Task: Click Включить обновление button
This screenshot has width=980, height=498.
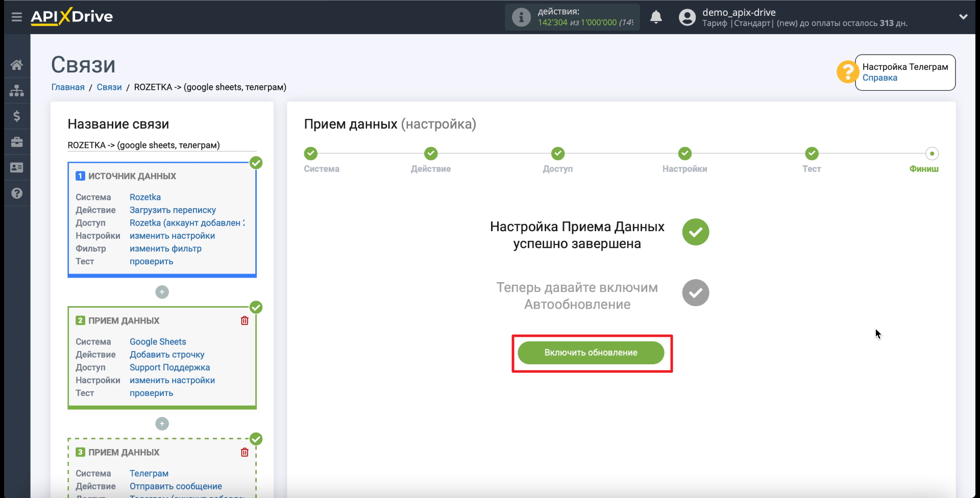Action: point(591,353)
